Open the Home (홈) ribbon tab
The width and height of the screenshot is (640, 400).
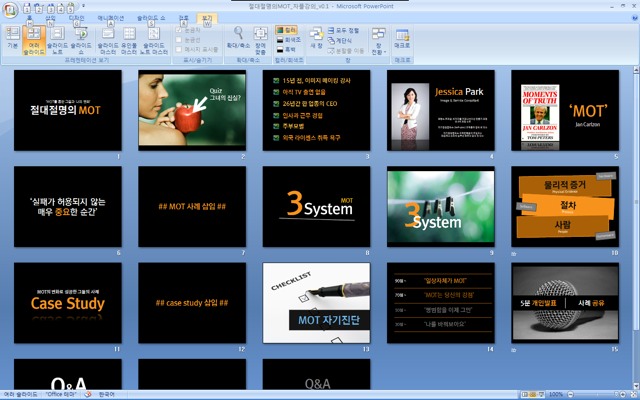(x=29, y=18)
